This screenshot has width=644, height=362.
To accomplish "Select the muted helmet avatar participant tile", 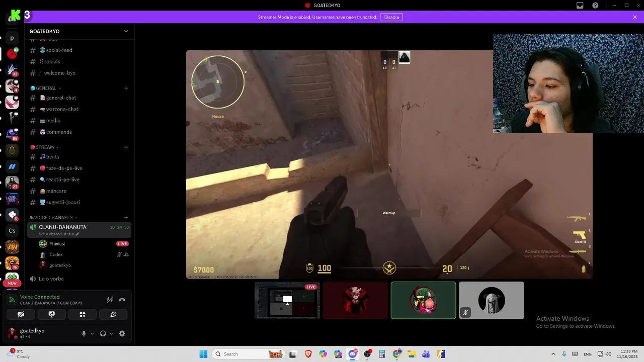I will [492, 300].
